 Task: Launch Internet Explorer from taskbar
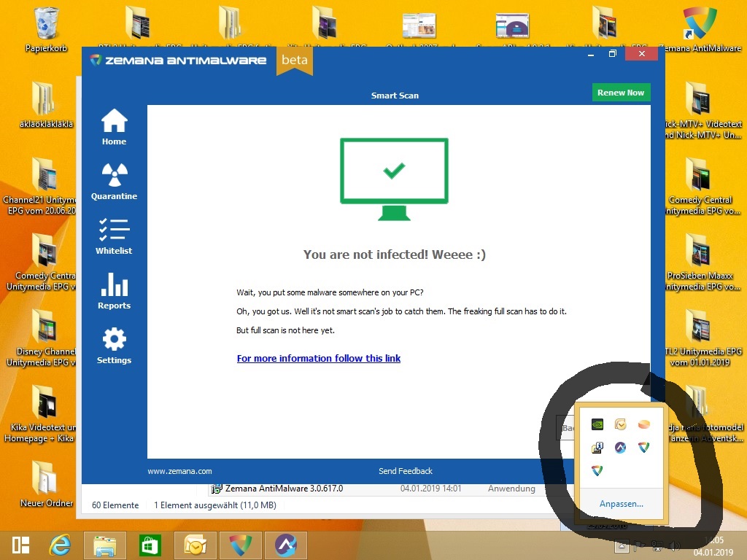(60, 545)
